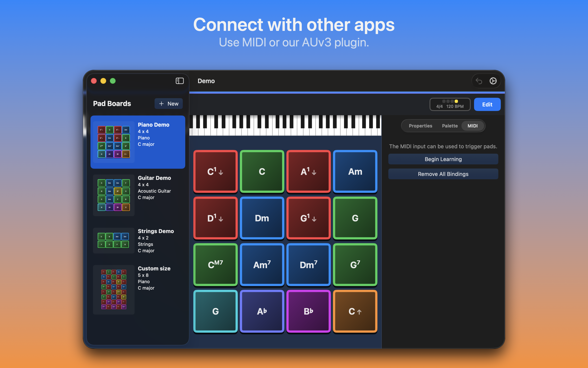Trigger the orange C up-arrow pad
This screenshot has height=368, width=588.
coord(355,311)
